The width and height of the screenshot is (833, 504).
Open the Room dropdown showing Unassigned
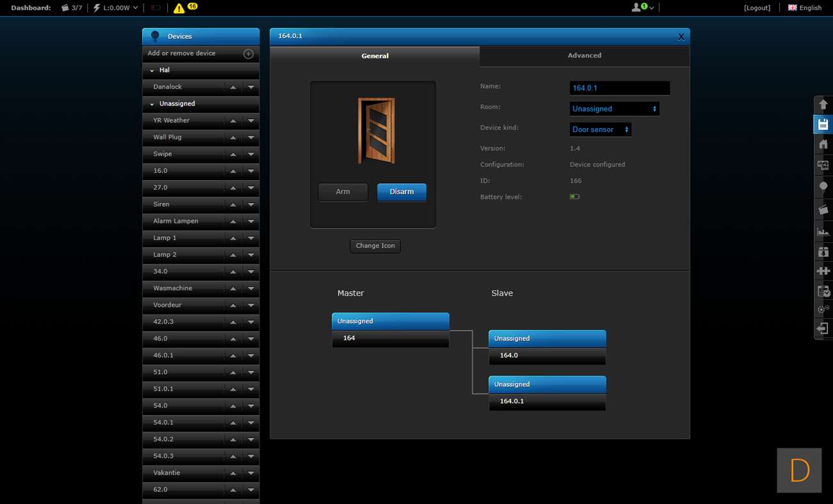tap(614, 109)
